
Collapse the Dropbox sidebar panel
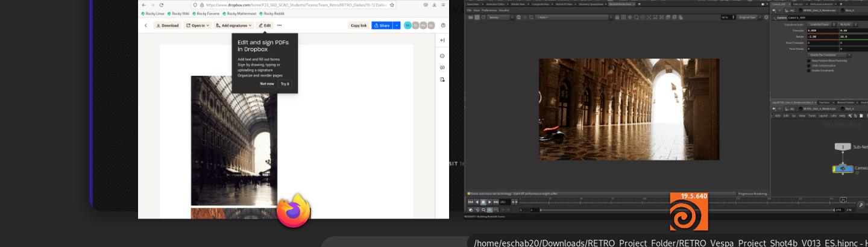click(442, 40)
